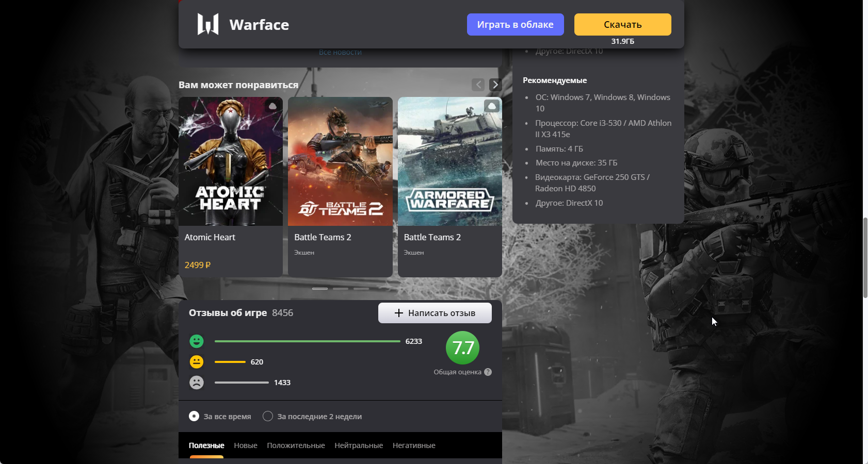Image resolution: width=868 pixels, height=464 pixels.
Task: Switch to the Негативные reviews tab
Action: click(414, 445)
